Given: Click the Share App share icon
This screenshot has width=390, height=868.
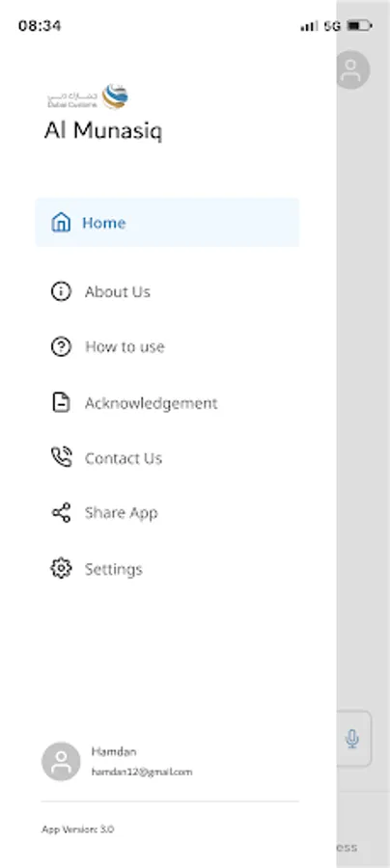Looking at the screenshot, I should pyautogui.click(x=61, y=513).
